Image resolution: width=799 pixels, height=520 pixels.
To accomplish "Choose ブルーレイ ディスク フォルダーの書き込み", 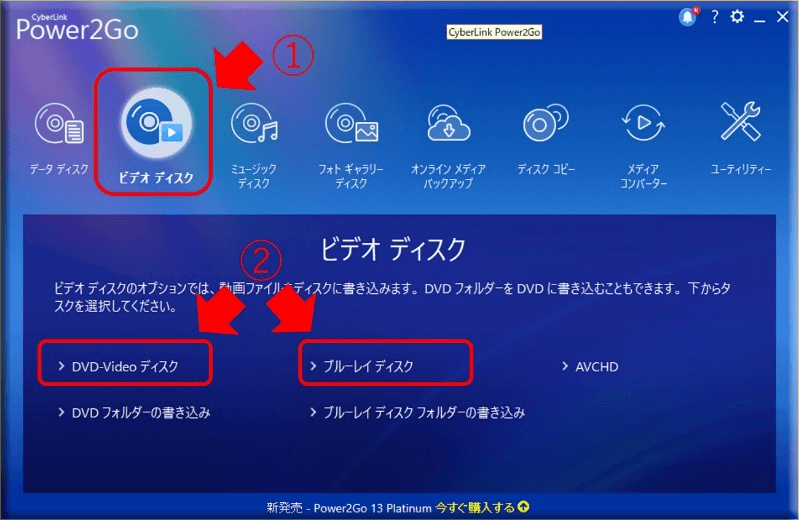I will coord(424,412).
